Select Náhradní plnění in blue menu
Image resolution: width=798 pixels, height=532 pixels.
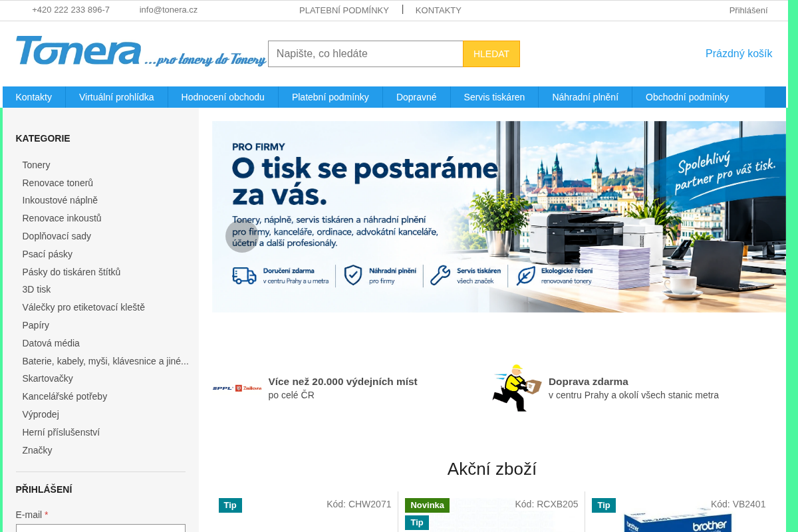(585, 97)
